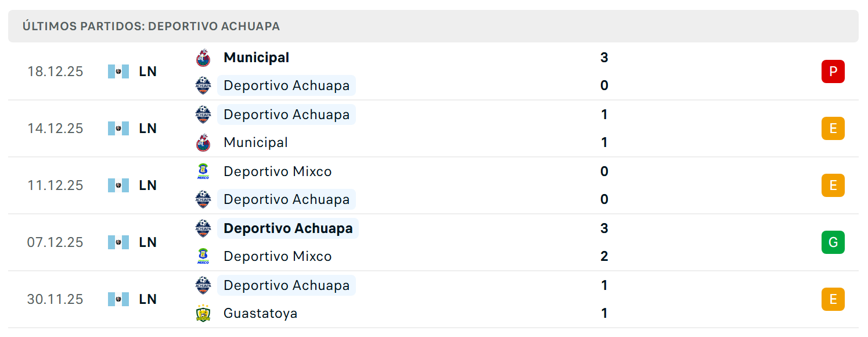Click the Deportivo Mixco crest in the 07.12.25 match
Viewport: 868px width, 337px height.
pos(203,256)
